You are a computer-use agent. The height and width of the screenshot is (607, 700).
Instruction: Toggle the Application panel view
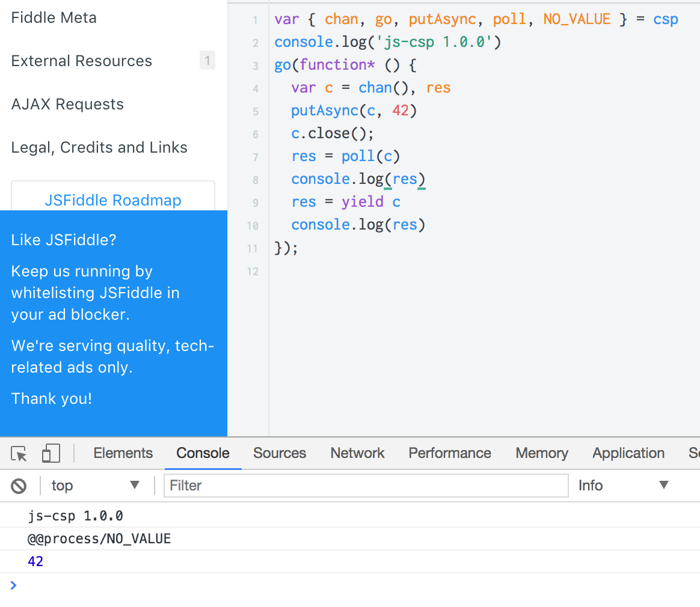click(628, 453)
